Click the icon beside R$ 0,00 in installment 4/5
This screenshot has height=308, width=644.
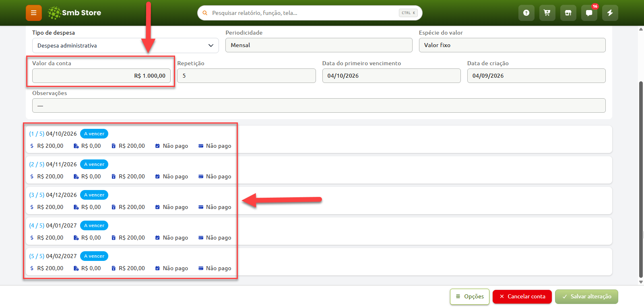point(76,238)
